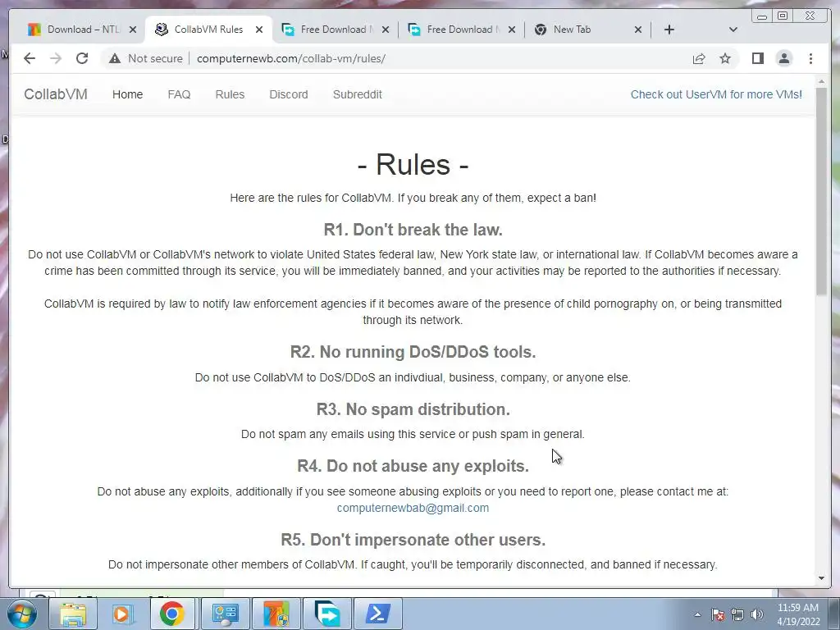Switch to the CollabVM Rules tab
This screenshot has width=840, height=630.
pyautogui.click(x=209, y=30)
